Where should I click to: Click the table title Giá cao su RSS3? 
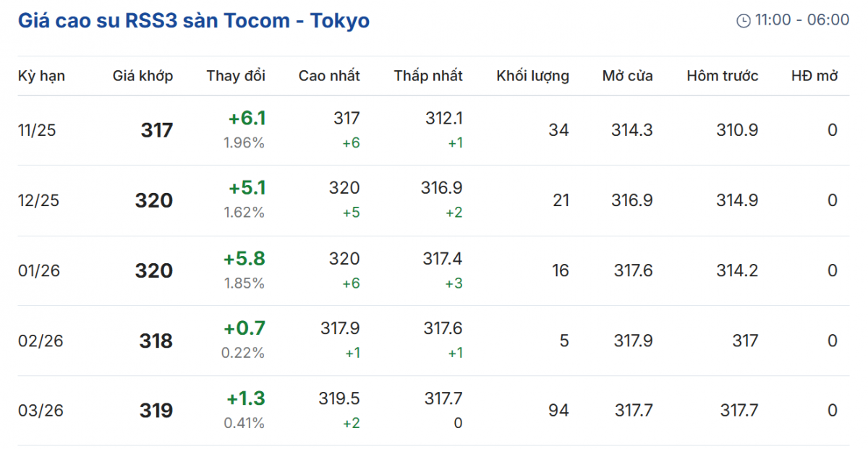193,20
